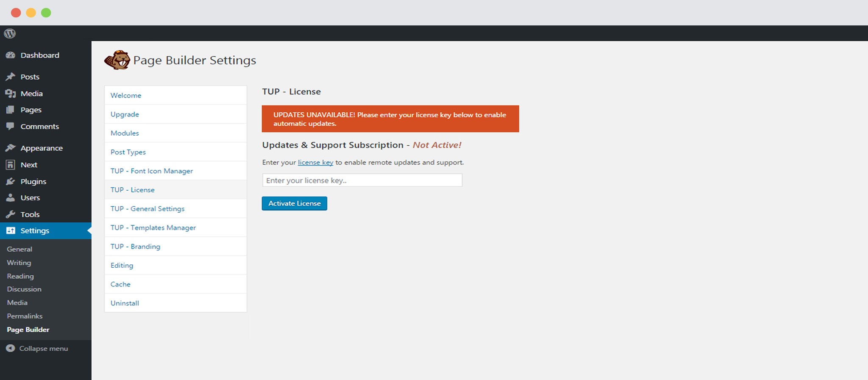Click the beaver Page Builder logo
Image resolution: width=868 pixels, height=380 pixels.
pos(117,60)
